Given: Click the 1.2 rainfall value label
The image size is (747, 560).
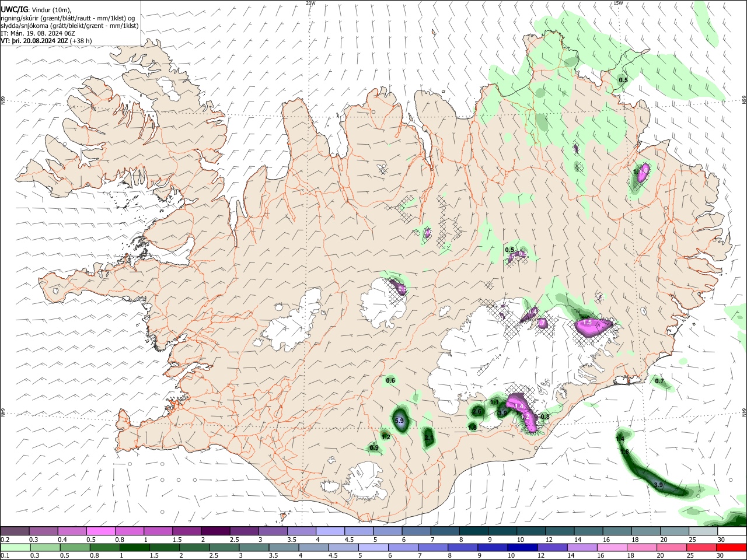Looking at the screenshot, I should pos(386,437).
